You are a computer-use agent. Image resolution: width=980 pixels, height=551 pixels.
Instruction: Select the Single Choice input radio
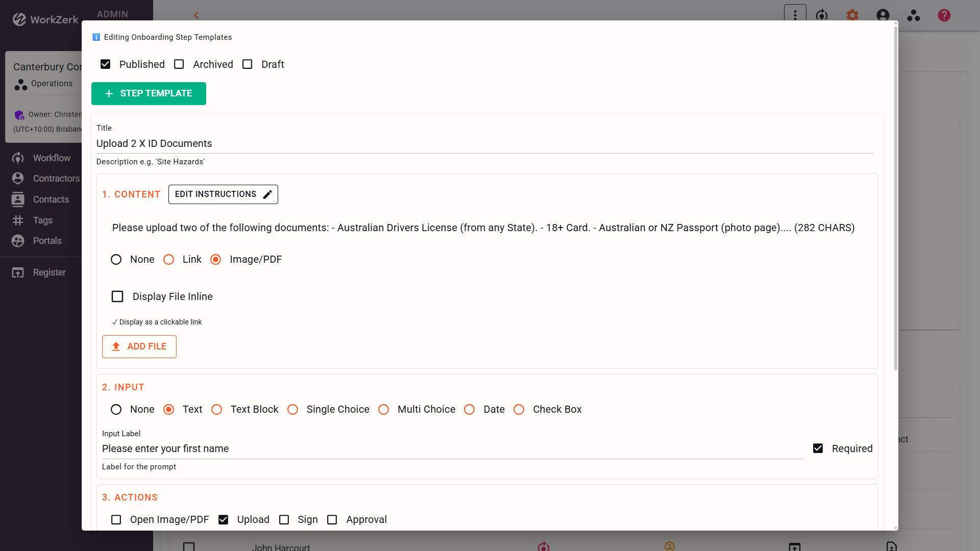point(292,410)
